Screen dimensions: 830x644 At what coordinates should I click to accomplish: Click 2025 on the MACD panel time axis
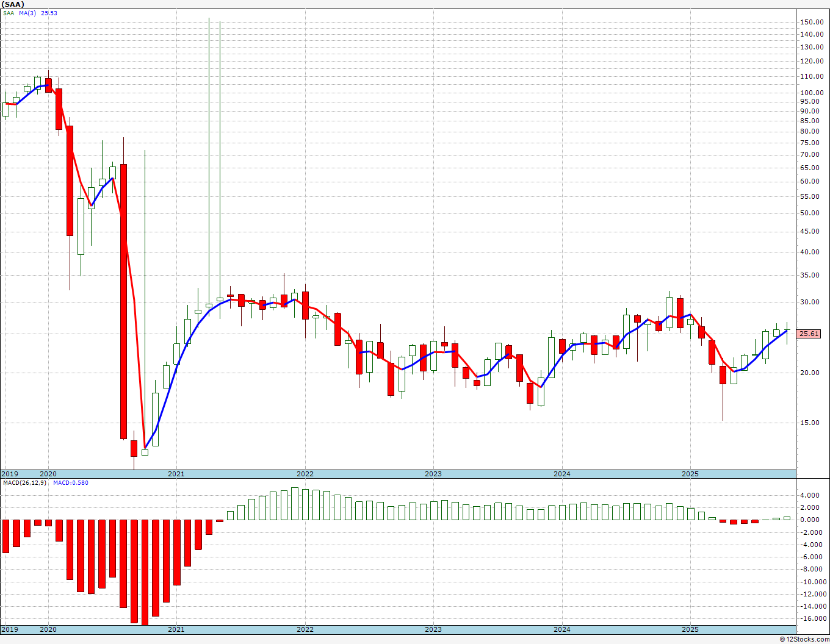690,629
